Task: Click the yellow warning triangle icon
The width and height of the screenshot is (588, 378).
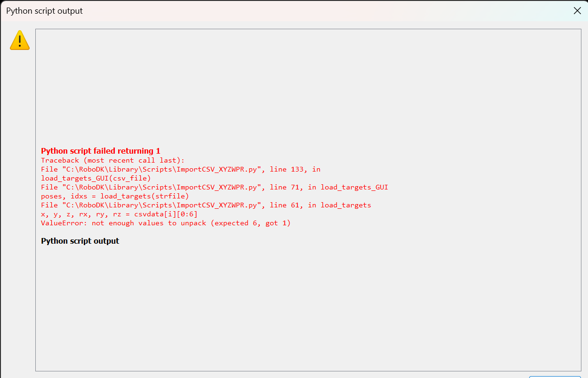Action: point(20,41)
